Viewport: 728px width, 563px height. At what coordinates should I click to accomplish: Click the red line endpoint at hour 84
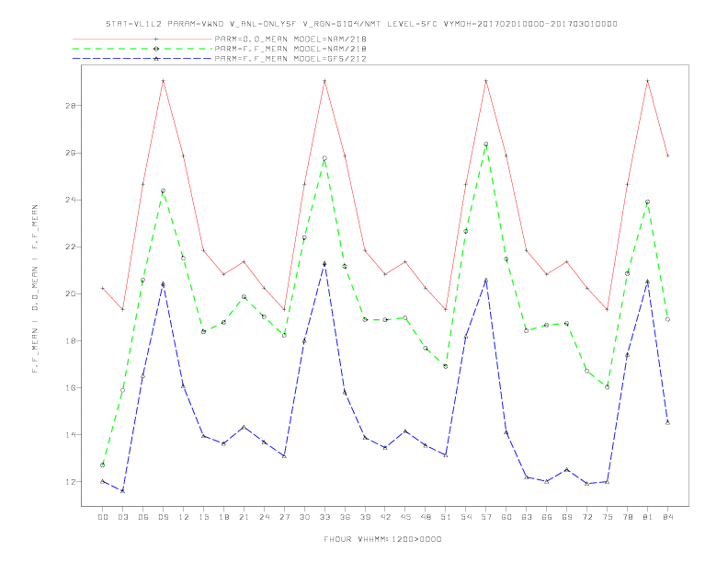click(667, 155)
